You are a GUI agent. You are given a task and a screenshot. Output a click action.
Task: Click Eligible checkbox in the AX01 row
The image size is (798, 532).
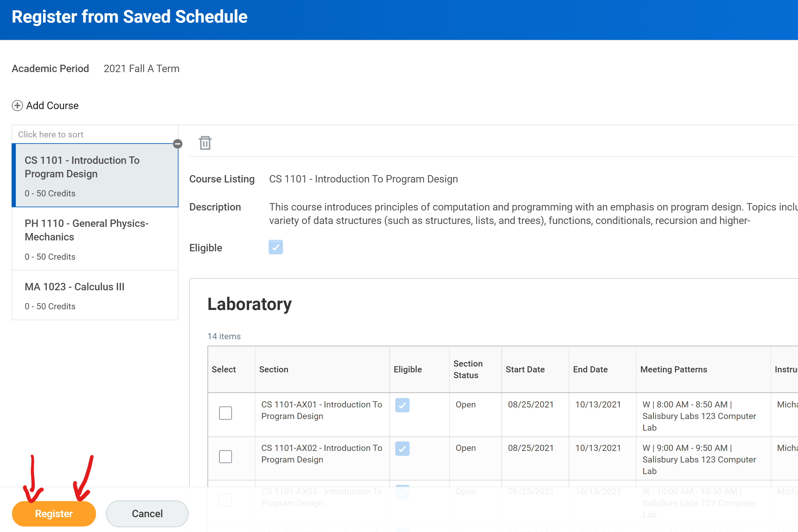402,405
